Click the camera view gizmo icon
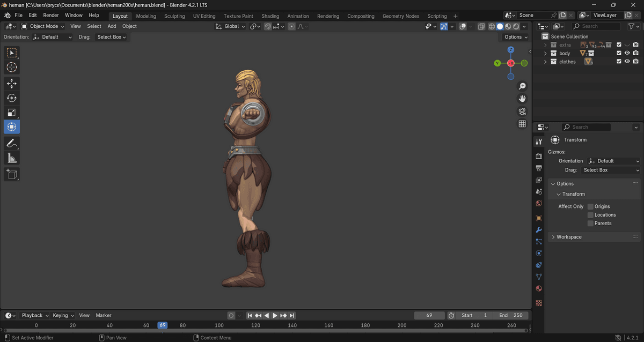 (x=522, y=111)
